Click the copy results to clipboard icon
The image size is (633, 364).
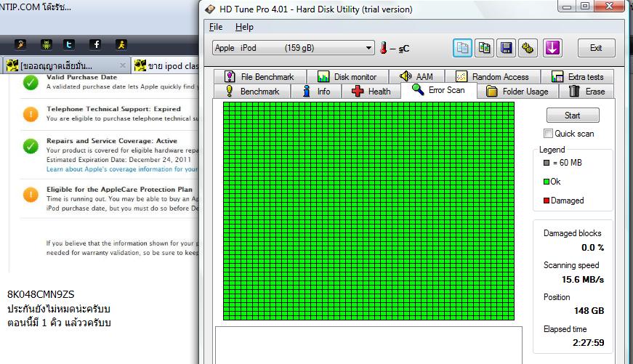[x=462, y=48]
